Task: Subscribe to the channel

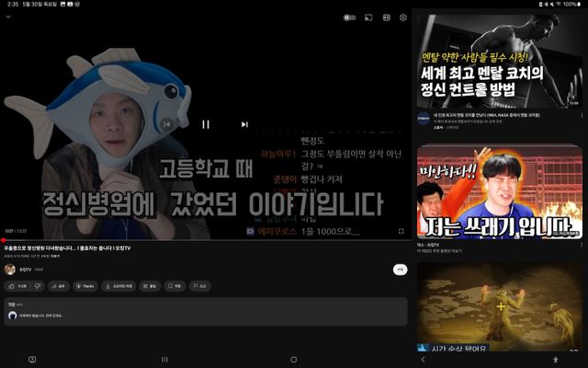Action: coord(400,270)
